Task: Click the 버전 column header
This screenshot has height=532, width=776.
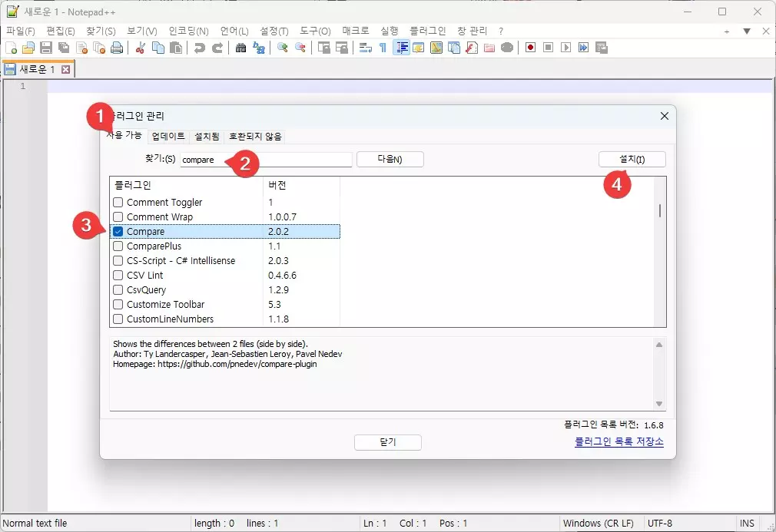Action: coord(301,186)
